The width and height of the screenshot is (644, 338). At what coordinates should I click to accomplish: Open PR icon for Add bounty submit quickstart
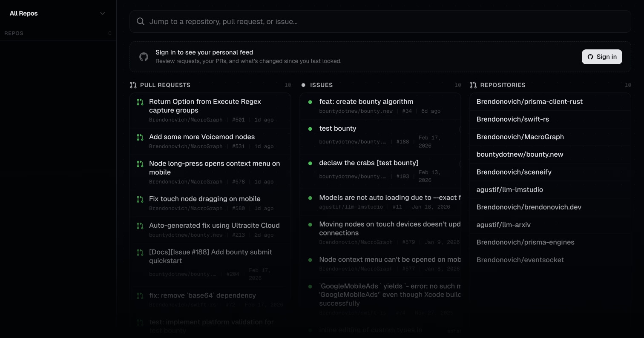click(x=140, y=252)
